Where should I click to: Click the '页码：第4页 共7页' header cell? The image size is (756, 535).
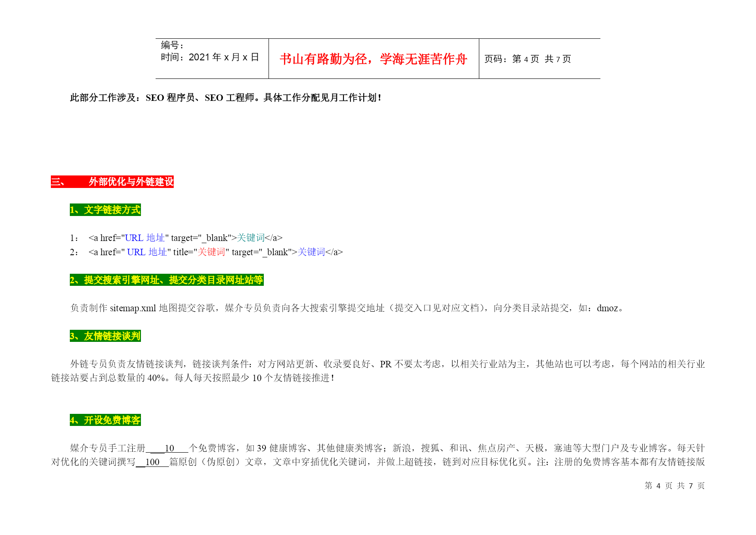click(x=528, y=59)
